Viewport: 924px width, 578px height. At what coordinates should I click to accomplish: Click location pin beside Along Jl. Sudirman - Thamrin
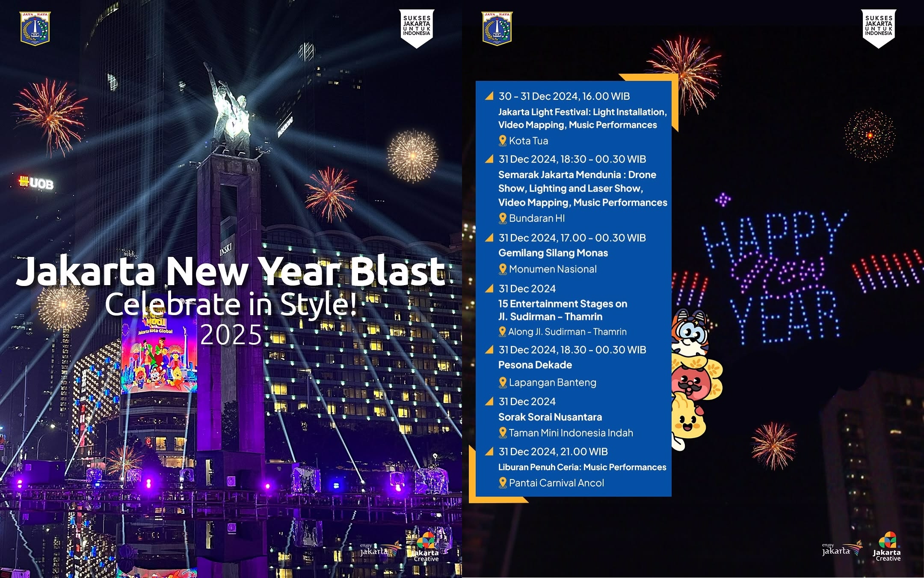tap(503, 331)
